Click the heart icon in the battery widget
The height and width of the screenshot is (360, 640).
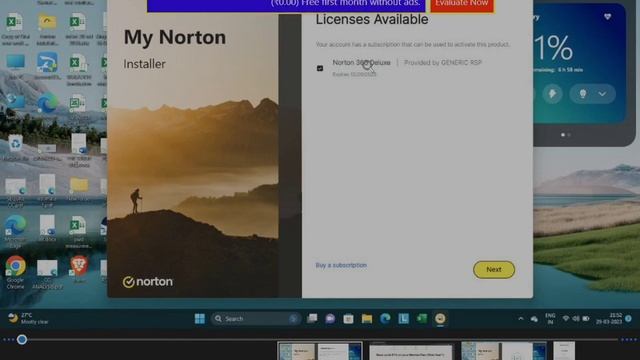[607, 17]
